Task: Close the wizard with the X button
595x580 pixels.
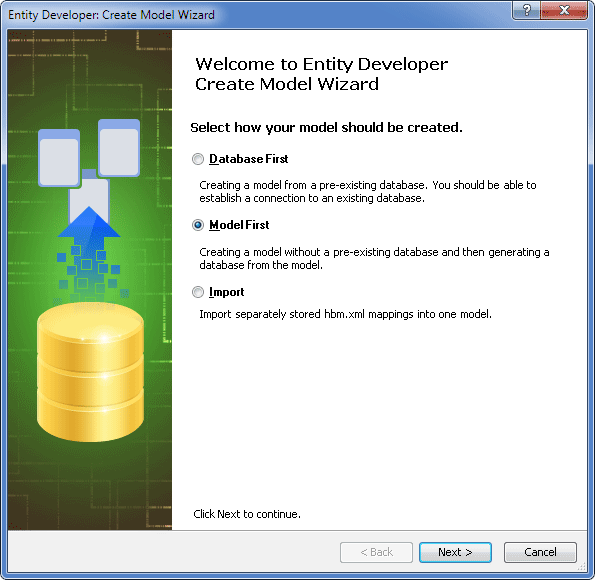Action: pyautogui.click(x=564, y=10)
